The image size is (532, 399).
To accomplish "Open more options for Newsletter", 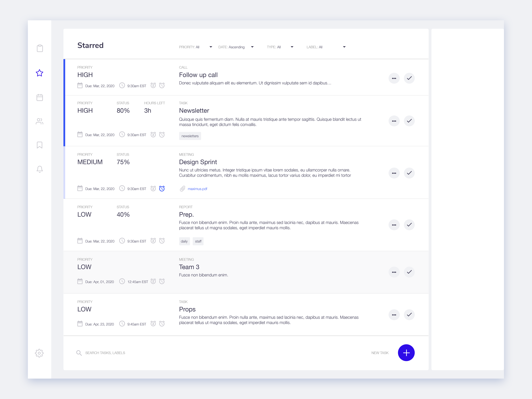I will [394, 121].
